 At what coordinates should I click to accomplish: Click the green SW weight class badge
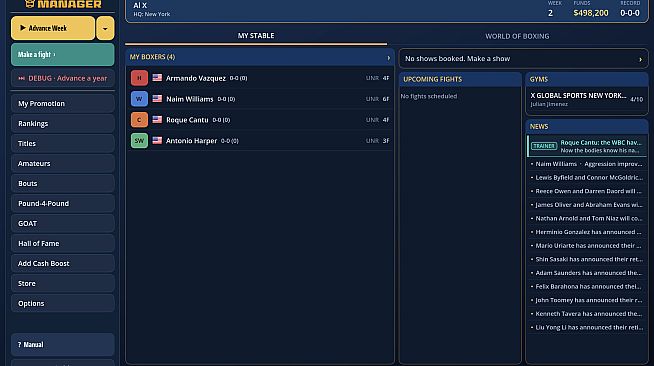point(139,140)
